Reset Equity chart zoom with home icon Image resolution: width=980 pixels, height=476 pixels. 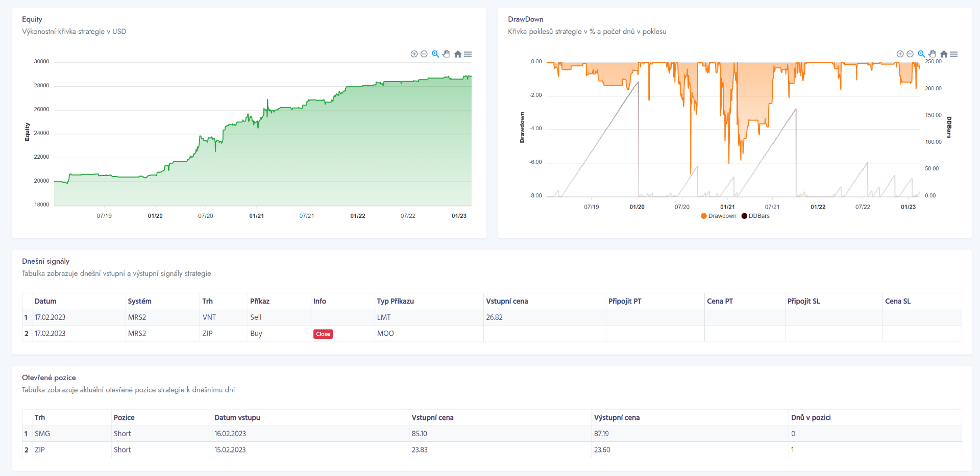[457, 54]
